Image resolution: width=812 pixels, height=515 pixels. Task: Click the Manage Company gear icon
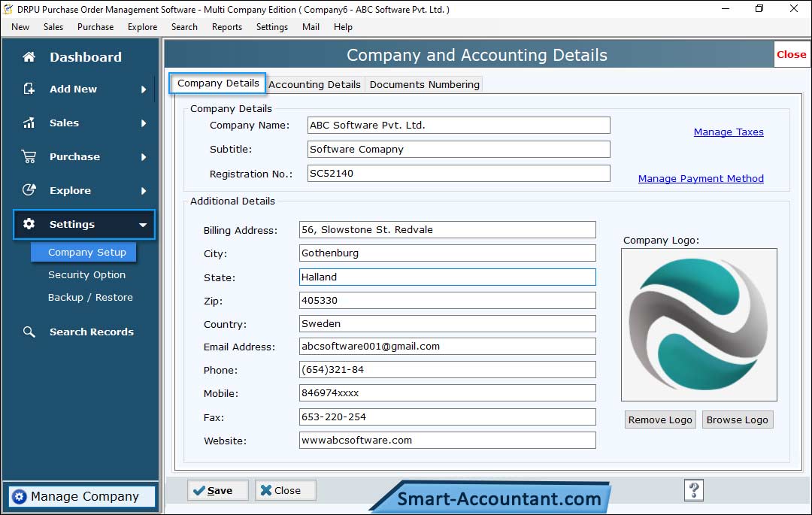point(19,496)
